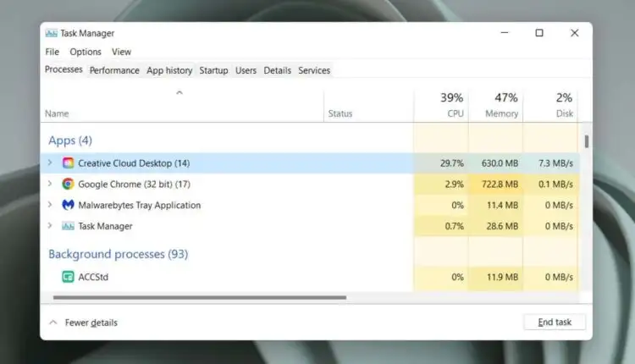
Task: Click the 29.7% CPU value
Action: tap(452, 163)
